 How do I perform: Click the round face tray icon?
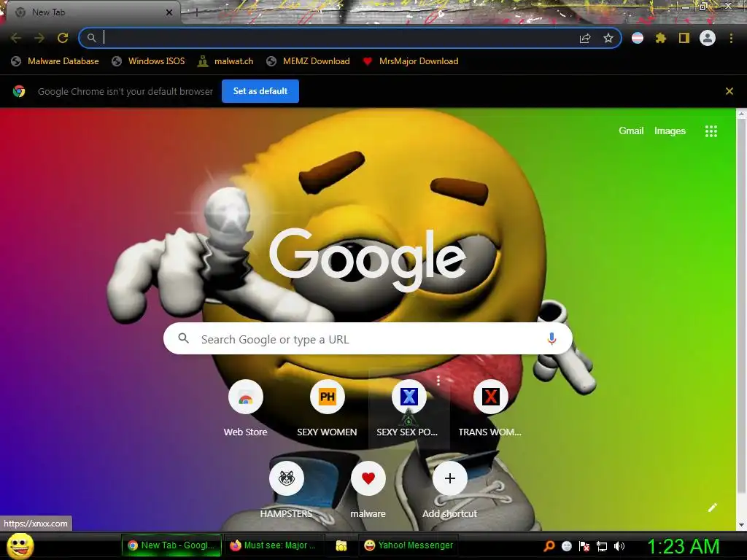pyautogui.click(x=566, y=546)
